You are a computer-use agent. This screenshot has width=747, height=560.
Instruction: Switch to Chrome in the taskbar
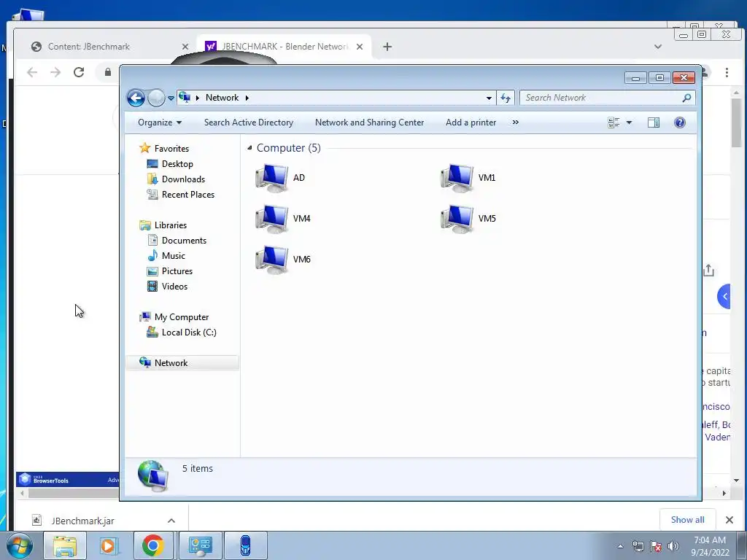click(152, 545)
